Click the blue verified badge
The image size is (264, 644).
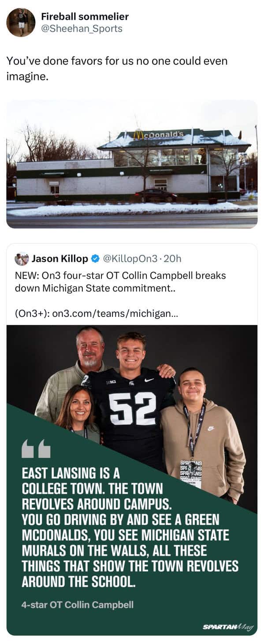pos(94,259)
